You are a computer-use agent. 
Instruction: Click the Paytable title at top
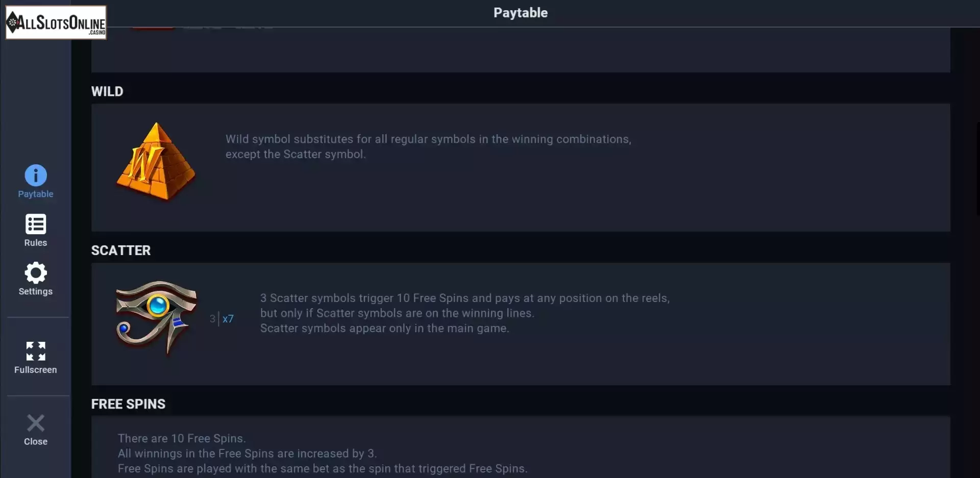(x=521, y=13)
